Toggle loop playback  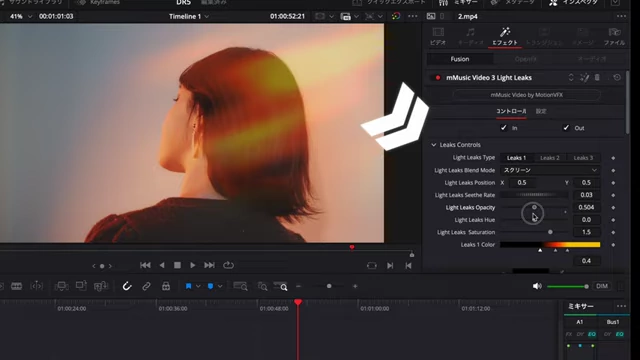coord(229,265)
